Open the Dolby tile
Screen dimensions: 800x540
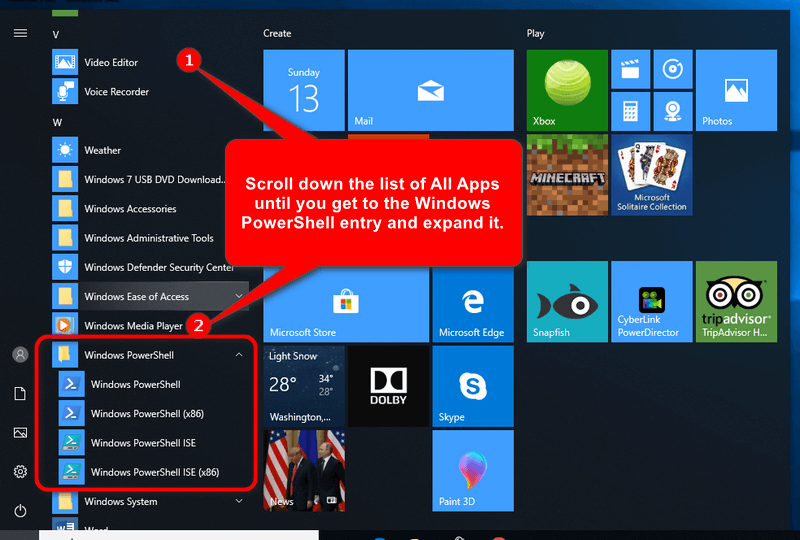coord(388,386)
